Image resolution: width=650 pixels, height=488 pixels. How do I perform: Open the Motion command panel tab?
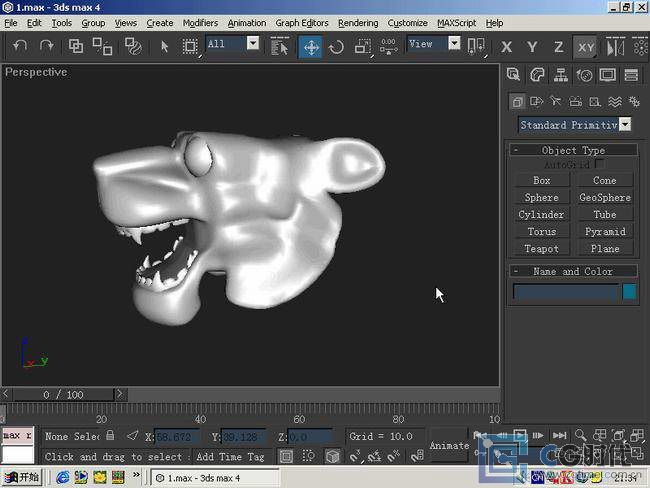tap(585, 75)
